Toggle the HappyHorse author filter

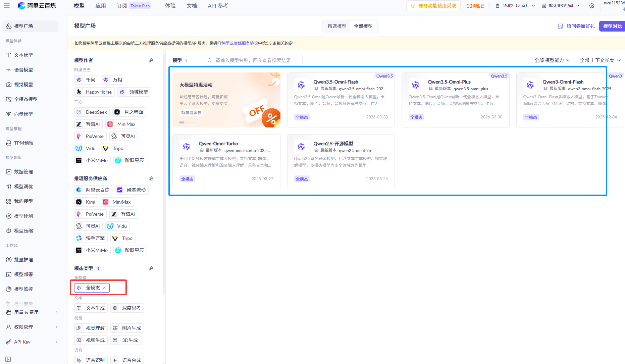coord(95,92)
